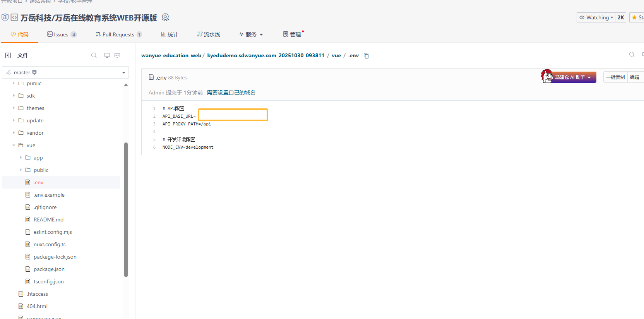This screenshot has height=319, width=644.
Task: Click the 一键复制 button
Action: [x=615, y=77]
